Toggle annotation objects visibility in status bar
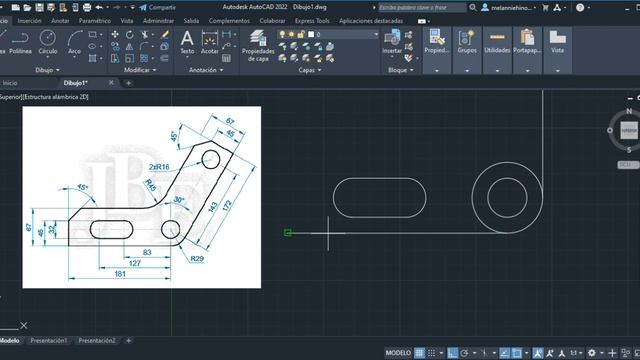 (x=538, y=353)
